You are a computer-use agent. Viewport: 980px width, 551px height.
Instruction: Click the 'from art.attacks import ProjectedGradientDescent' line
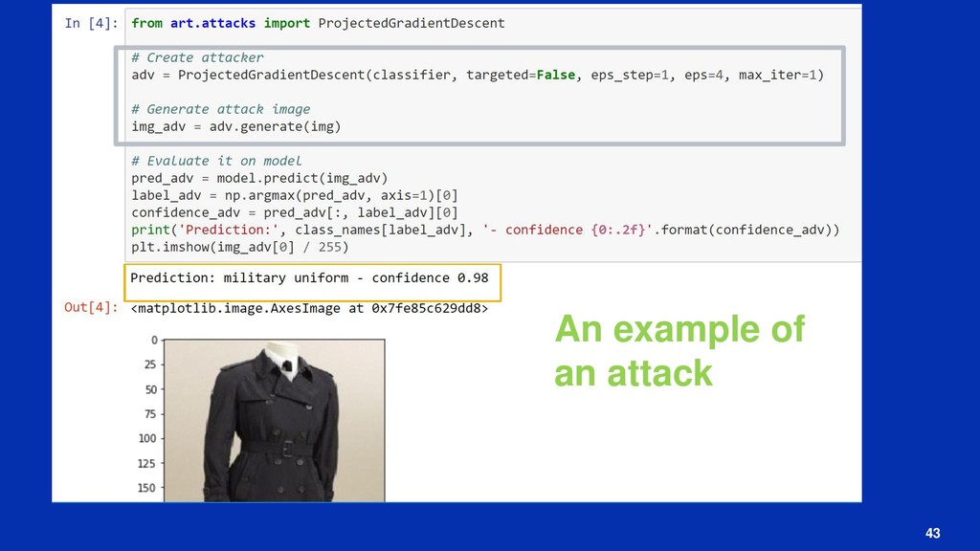318,23
